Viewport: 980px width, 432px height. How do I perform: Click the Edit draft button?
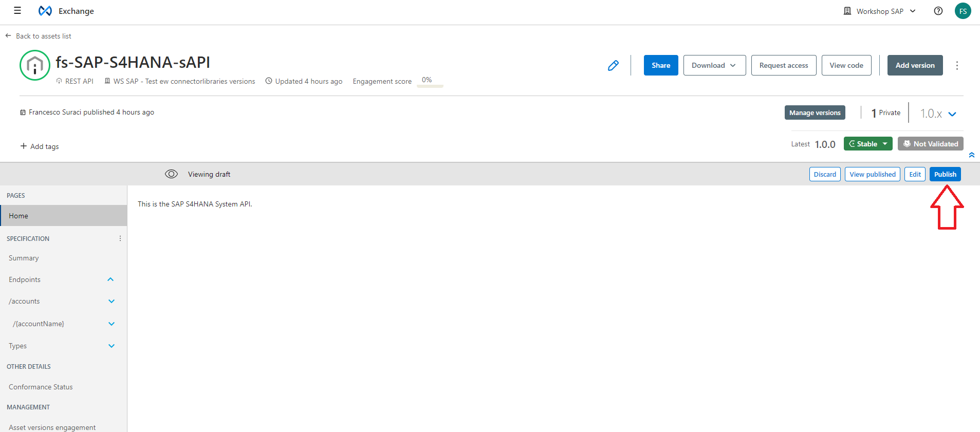click(915, 174)
